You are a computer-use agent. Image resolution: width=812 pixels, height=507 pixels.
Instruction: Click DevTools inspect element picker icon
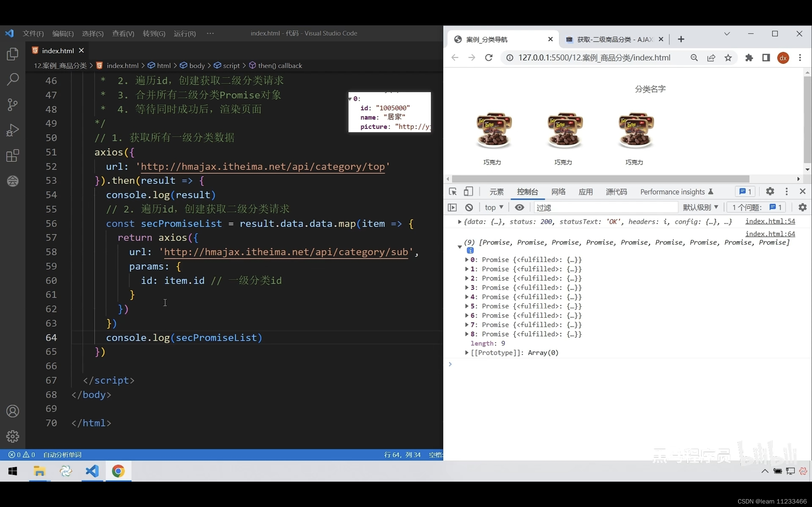tap(453, 191)
